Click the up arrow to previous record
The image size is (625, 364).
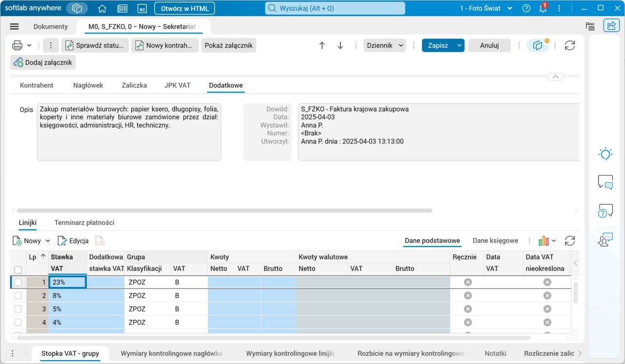322,45
